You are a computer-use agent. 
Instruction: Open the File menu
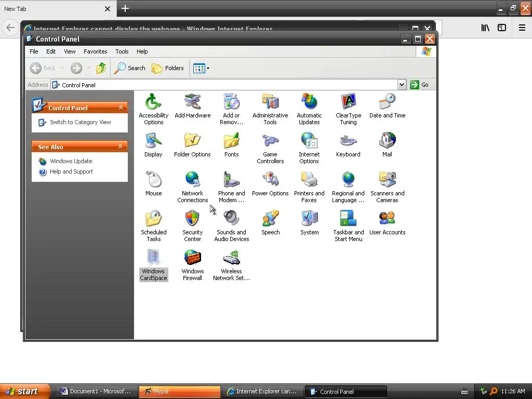34,51
